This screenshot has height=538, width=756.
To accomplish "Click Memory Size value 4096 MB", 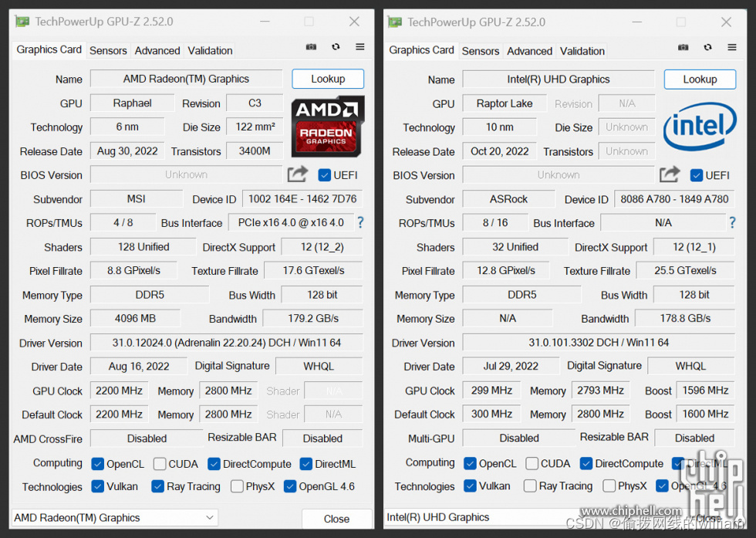I will pyautogui.click(x=135, y=319).
